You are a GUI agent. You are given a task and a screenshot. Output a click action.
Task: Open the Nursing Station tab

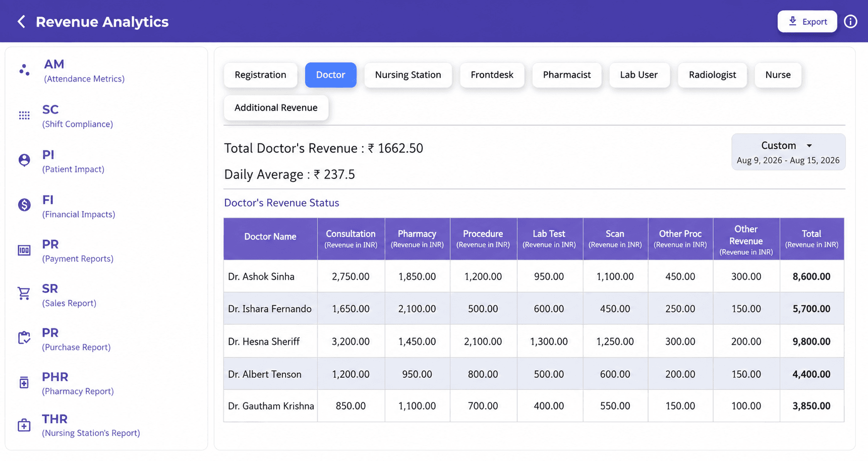(x=408, y=75)
